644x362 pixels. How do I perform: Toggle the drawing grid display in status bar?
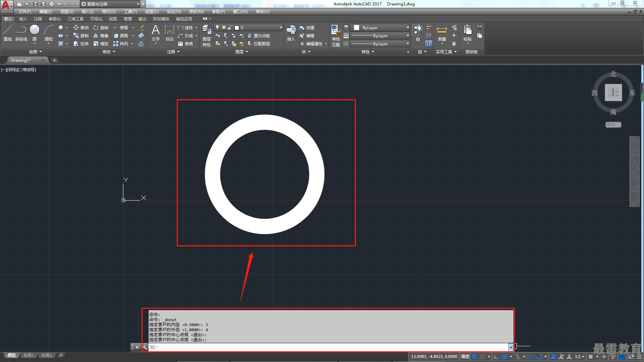[474, 357]
